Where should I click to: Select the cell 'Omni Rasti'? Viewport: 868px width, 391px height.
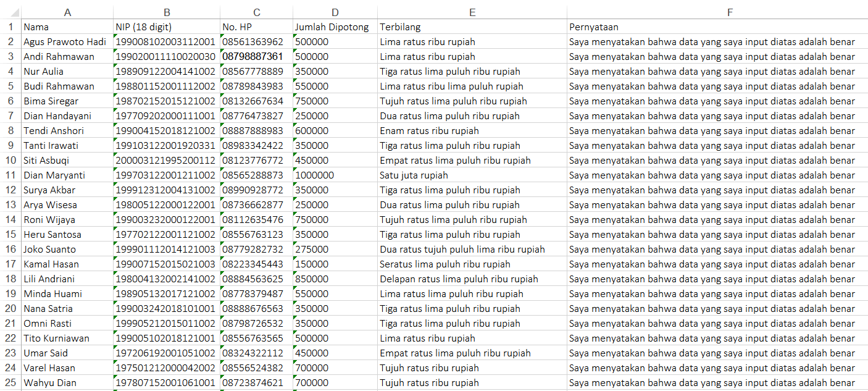67,324
